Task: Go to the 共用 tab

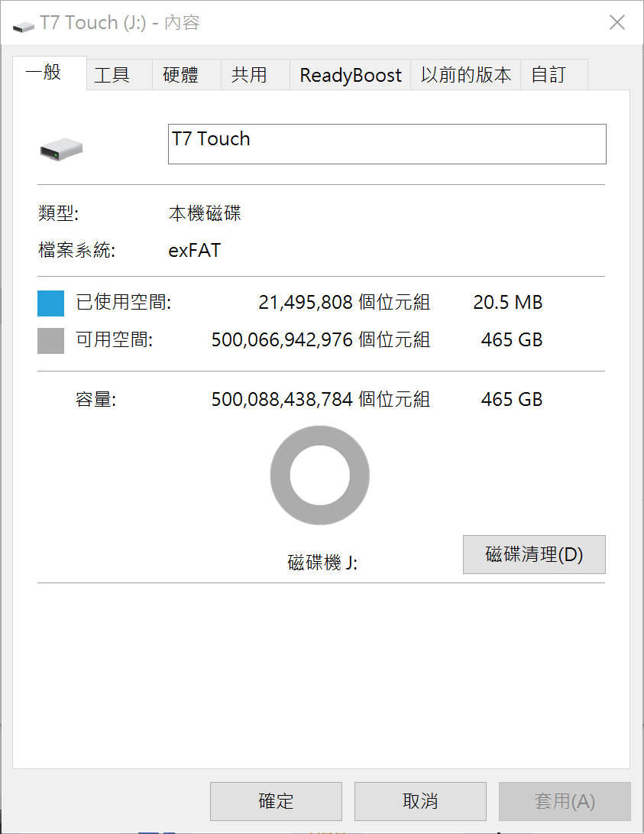Action: 249,75
